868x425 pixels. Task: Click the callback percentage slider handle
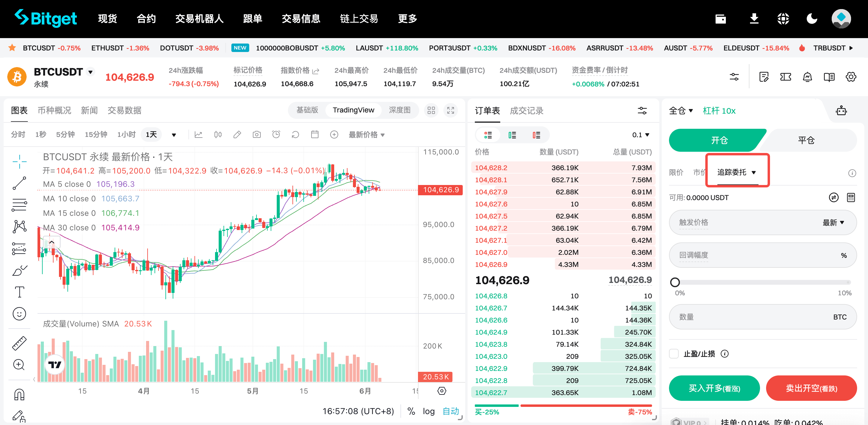pyautogui.click(x=675, y=282)
